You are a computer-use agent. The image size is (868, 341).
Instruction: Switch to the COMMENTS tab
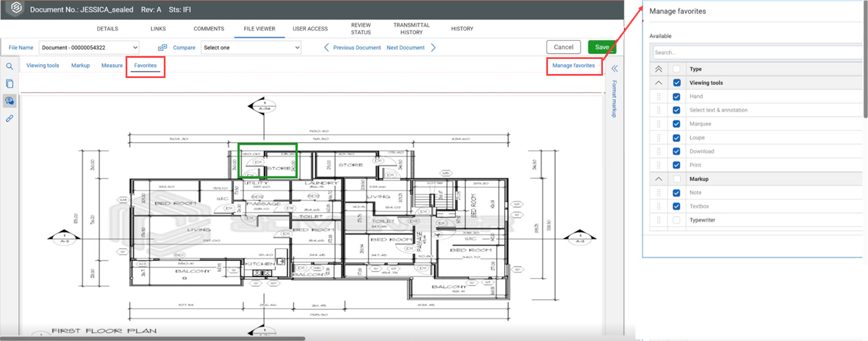click(209, 29)
